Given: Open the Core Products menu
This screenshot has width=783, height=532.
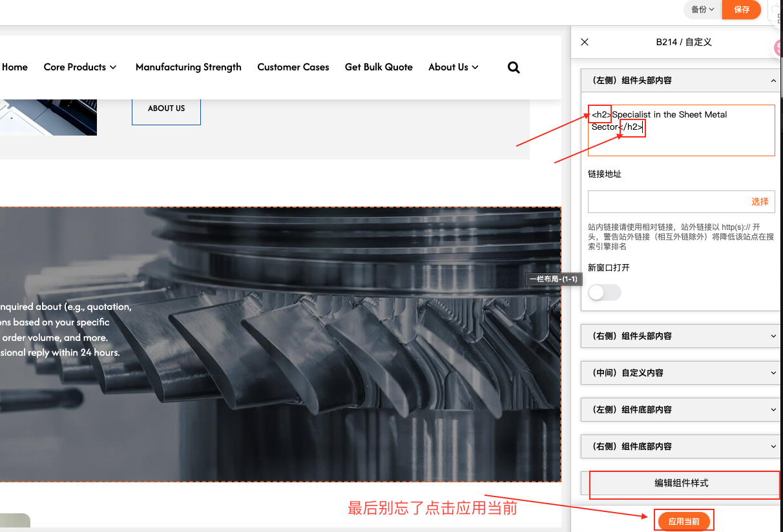Looking at the screenshot, I should [80, 67].
